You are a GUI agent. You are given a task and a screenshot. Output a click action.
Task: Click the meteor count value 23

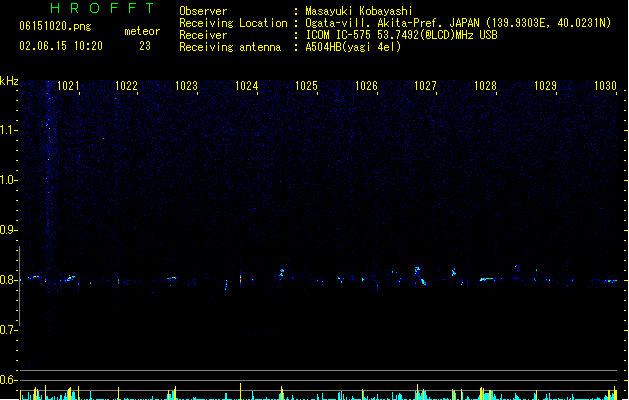click(145, 46)
